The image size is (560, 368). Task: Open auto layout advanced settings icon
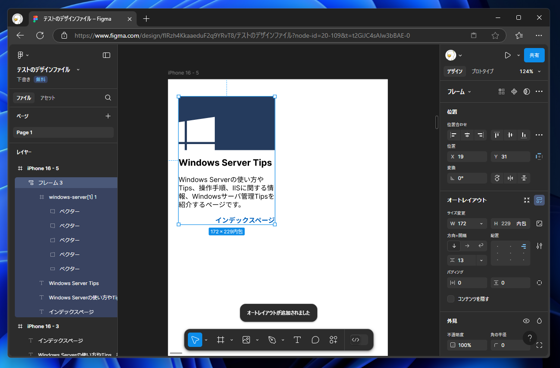pyautogui.click(x=539, y=246)
